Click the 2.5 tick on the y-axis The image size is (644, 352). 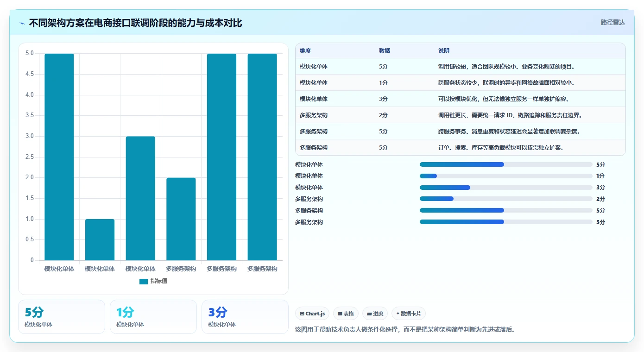point(29,157)
